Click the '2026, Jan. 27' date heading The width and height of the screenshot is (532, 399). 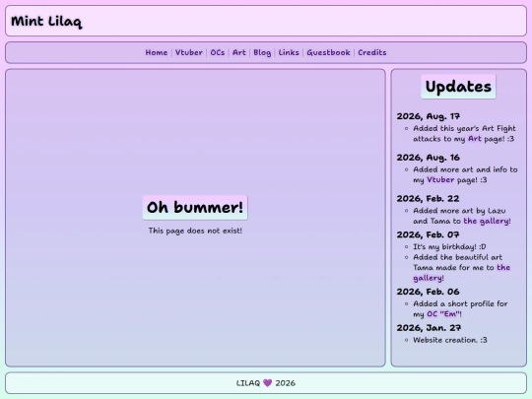429,328
